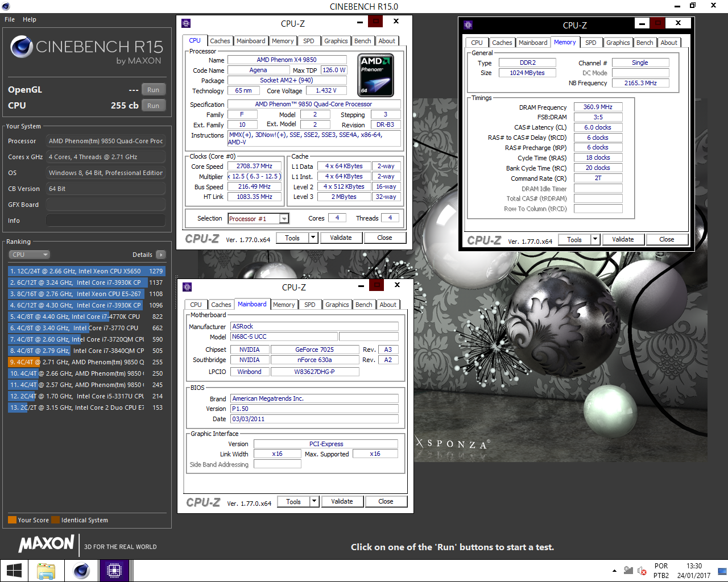This screenshot has height=582, width=728.
Task: Switch to SPD tab in top CPU-Z window
Action: click(x=309, y=41)
